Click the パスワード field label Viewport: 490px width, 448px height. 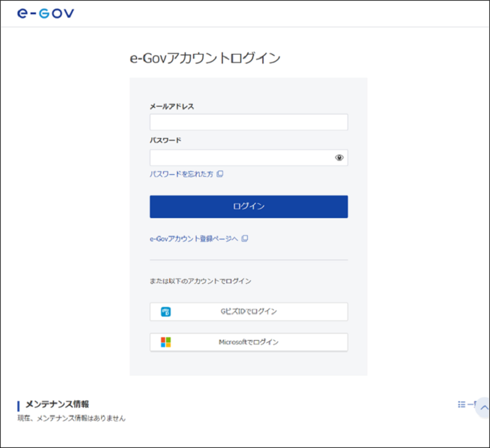pos(165,140)
